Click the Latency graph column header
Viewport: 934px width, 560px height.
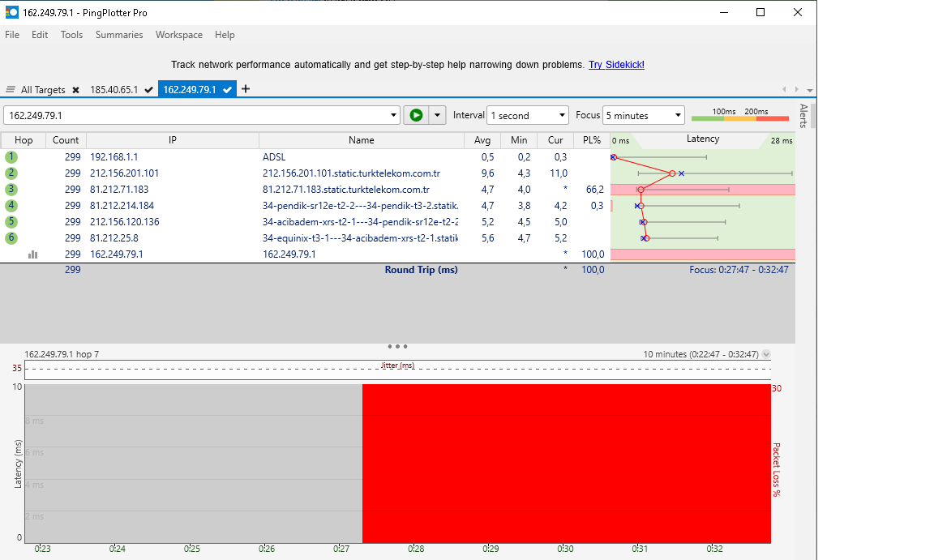click(x=703, y=139)
